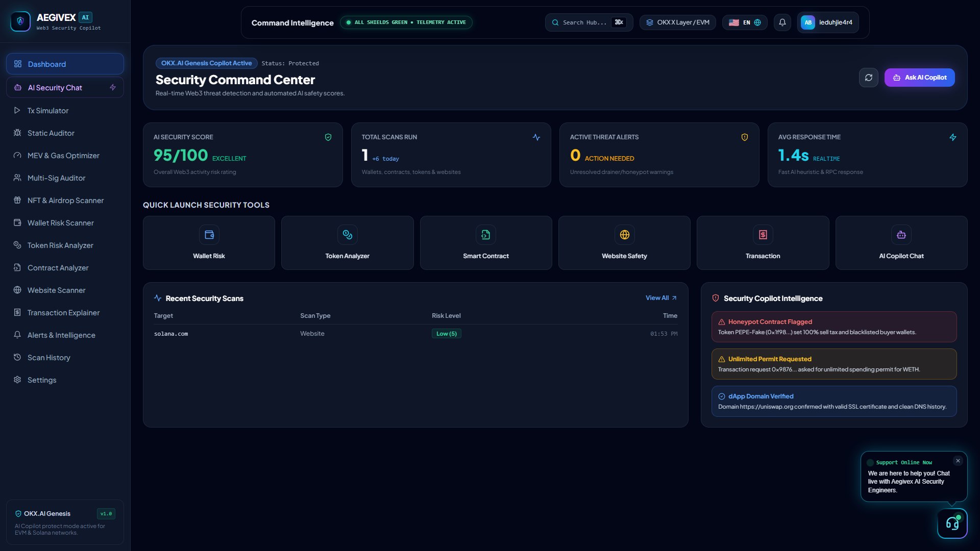Click the Aegivex shield logo icon
Image resolution: width=980 pixels, height=551 pixels.
20,21
